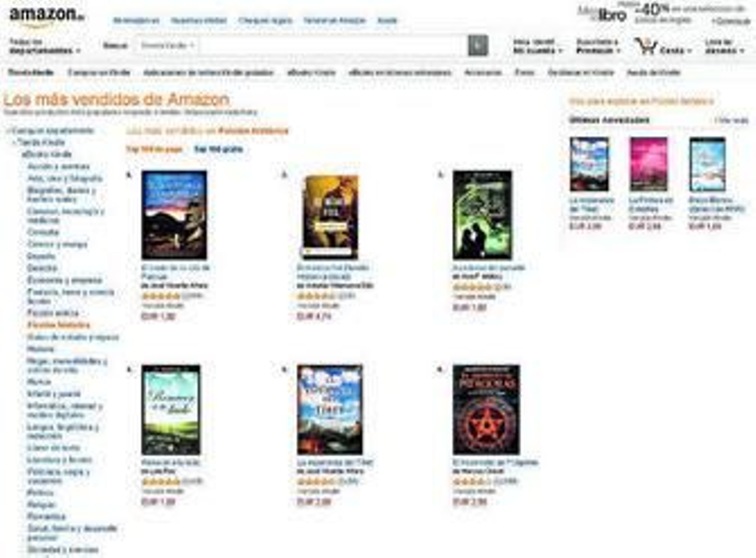Switch to Top 100 gratis tab

(x=218, y=149)
